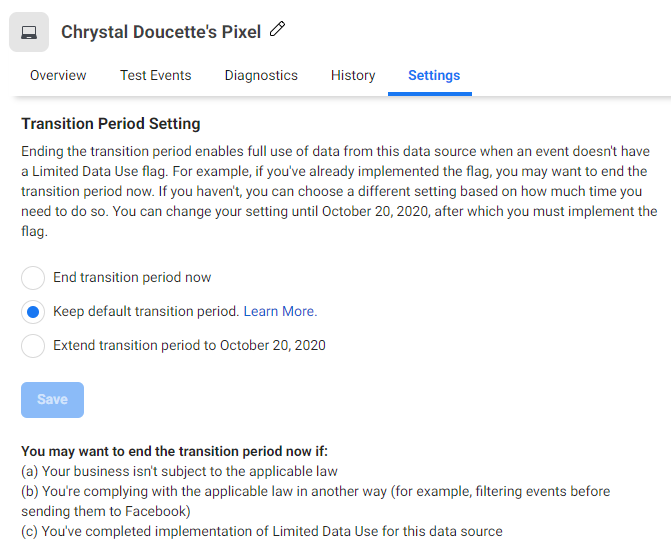The width and height of the screenshot is (671, 559).
Task: Open the Learn More link
Action: click(280, 312)
